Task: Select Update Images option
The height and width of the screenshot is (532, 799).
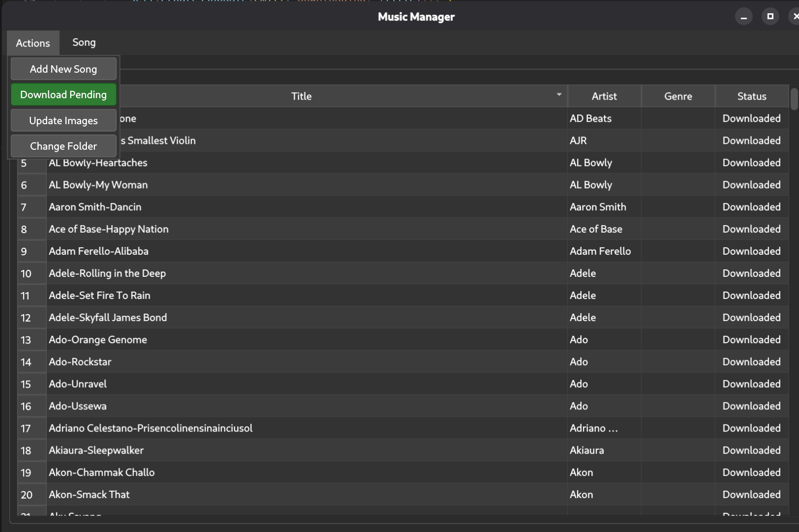Action: (x=63, y=121)
